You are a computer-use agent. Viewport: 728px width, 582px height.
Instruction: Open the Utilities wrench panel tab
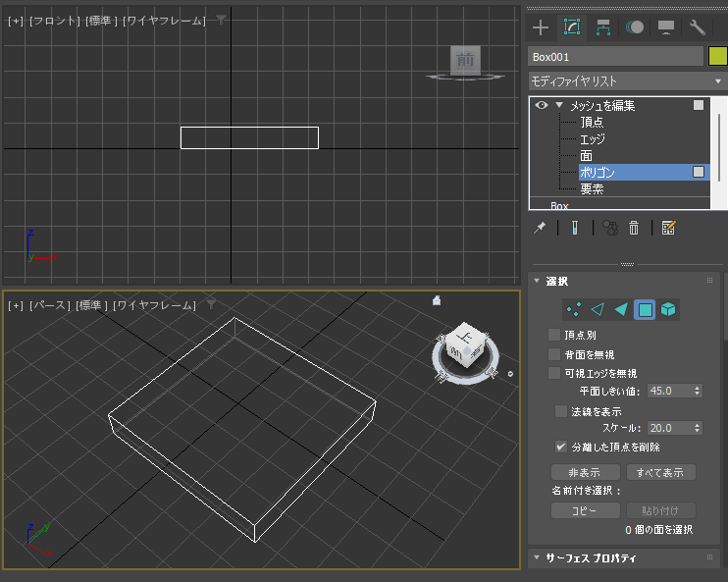pyautogui.click(x=698, y=27)
